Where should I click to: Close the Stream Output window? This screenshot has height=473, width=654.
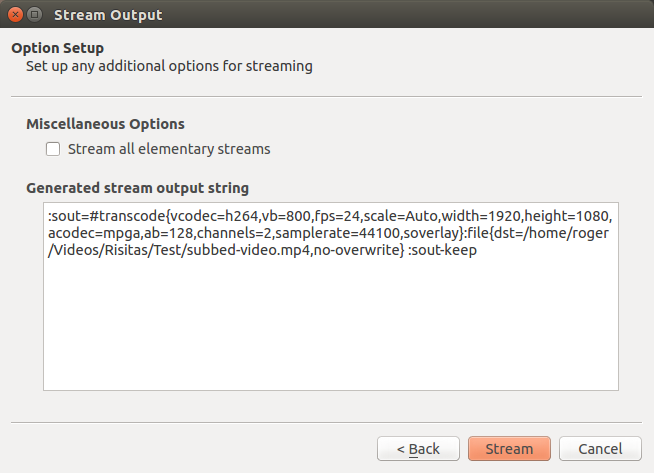click(14, 15)
